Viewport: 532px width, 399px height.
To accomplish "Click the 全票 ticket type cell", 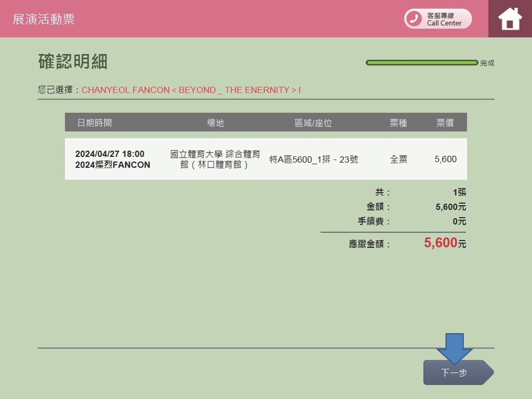I will point(398,159).
